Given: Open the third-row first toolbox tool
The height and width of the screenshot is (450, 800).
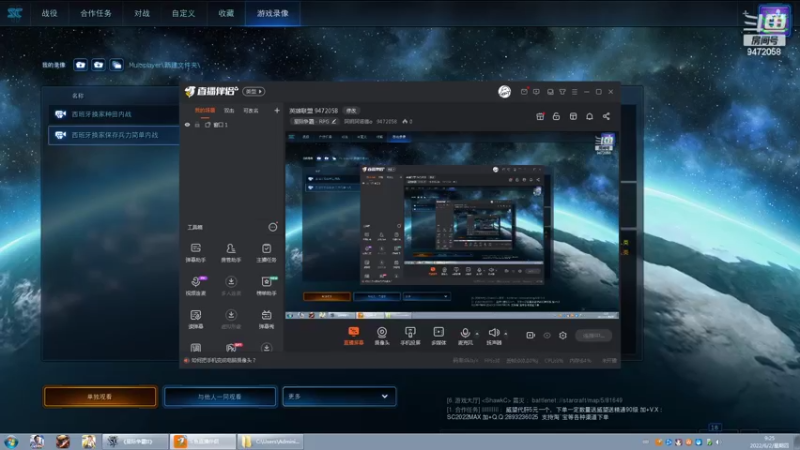Looking at the screenshot, I should pos(195,319).
